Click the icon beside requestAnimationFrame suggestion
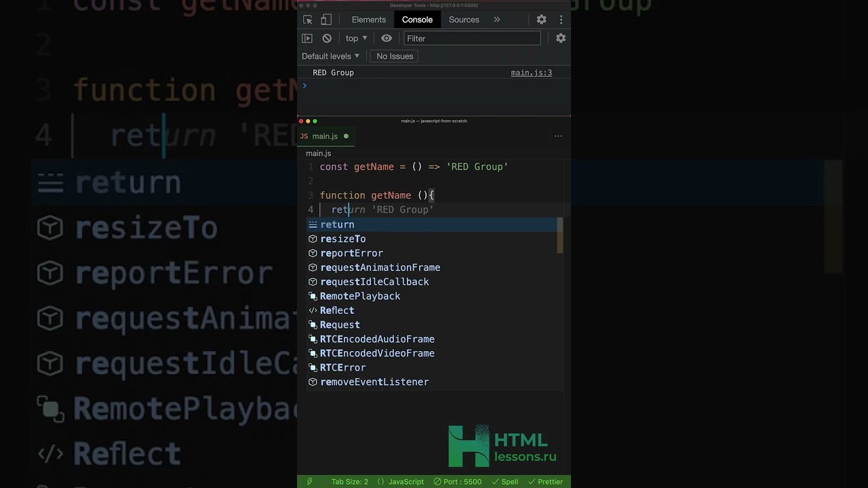 pos(313,267)
